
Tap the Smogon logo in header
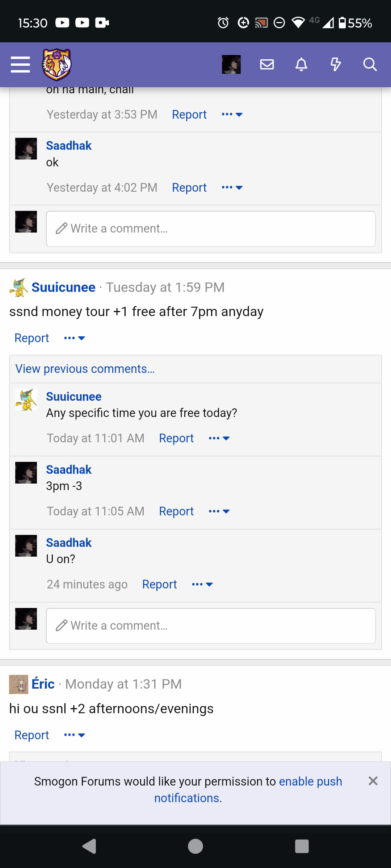pos(57,65)
